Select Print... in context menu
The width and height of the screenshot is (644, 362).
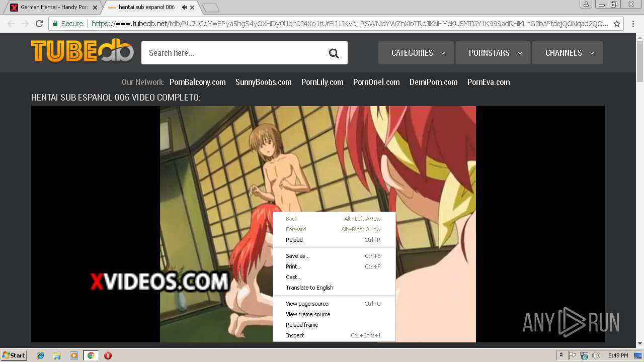334,266
